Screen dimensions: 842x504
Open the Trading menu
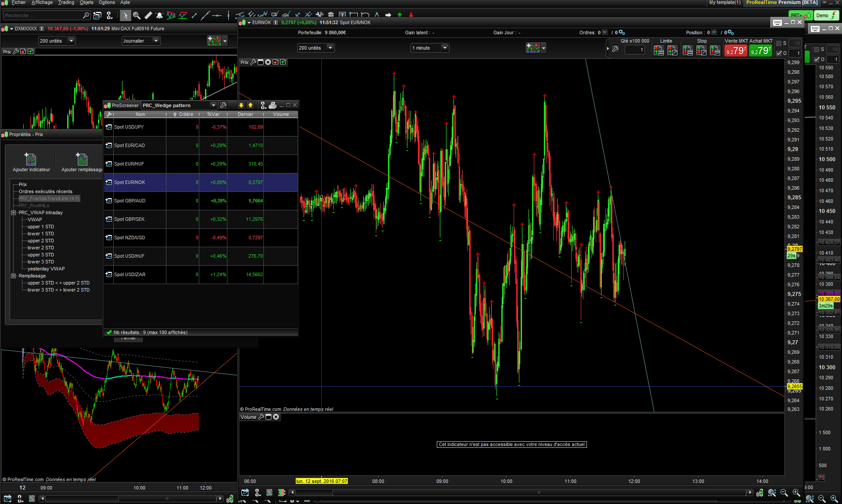pyautogui.click(x=66, y=3)
